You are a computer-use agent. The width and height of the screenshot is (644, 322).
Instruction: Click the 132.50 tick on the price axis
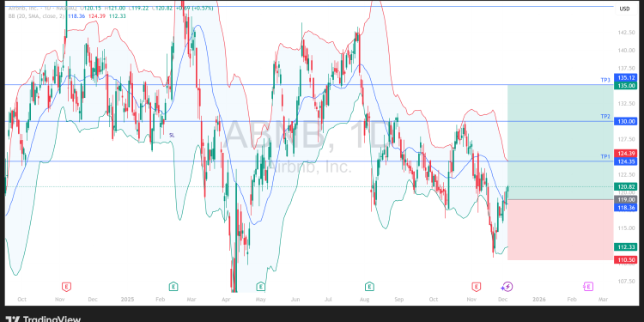(x=627, y=104)
